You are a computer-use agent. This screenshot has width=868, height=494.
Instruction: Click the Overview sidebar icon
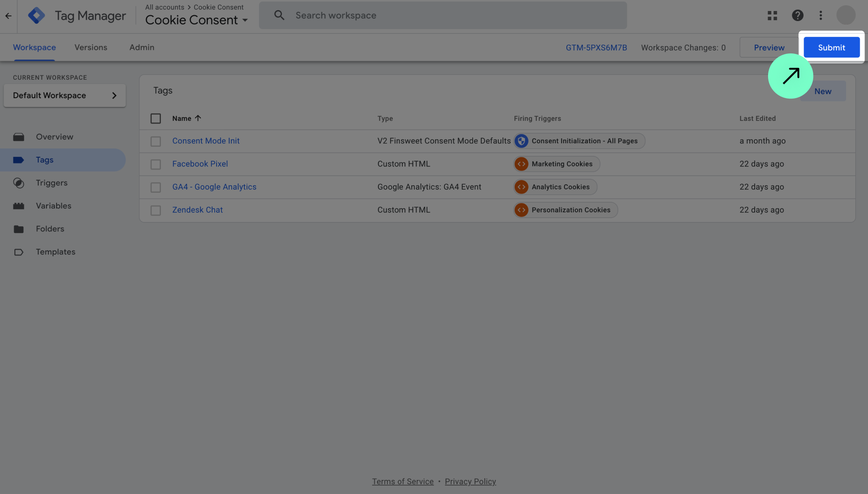click(x=18, y=137)
